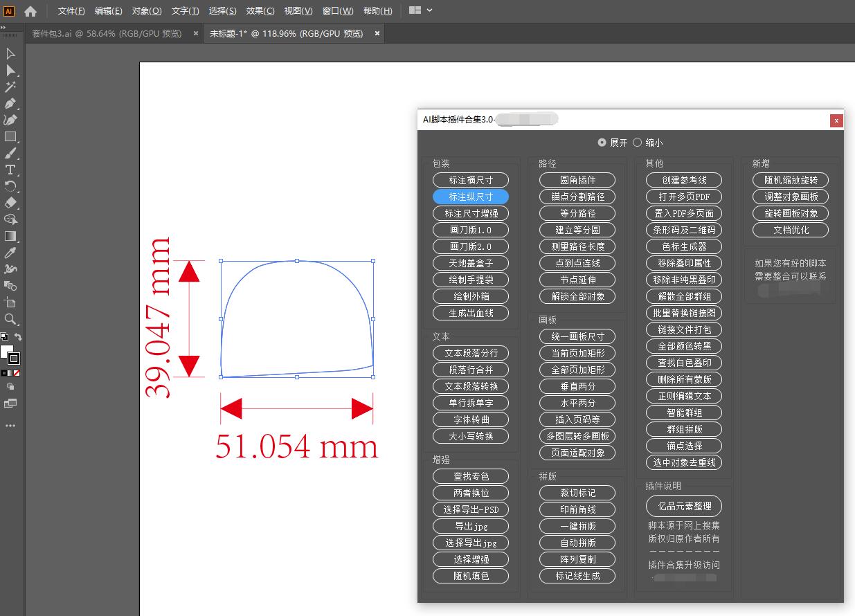Open the 选择(S) menu
The height and width of the screenshot is (616, 855).
tap(222, 11)
